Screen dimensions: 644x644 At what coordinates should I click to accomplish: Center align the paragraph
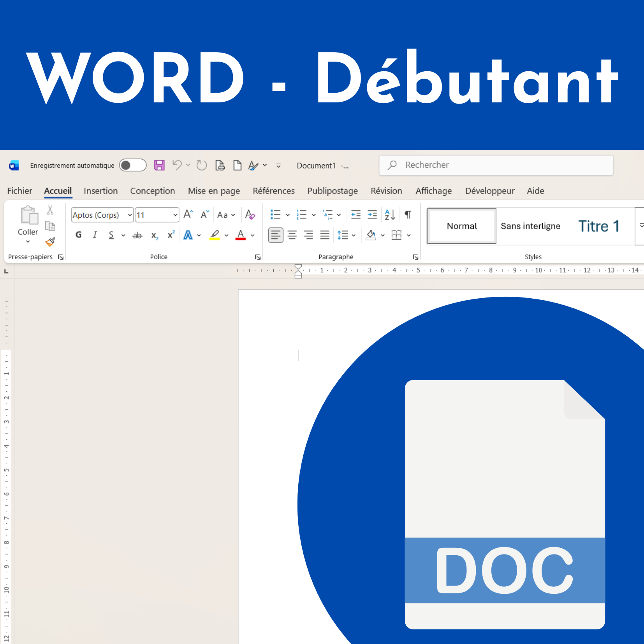pyautogui.click(x=292, y=235)
